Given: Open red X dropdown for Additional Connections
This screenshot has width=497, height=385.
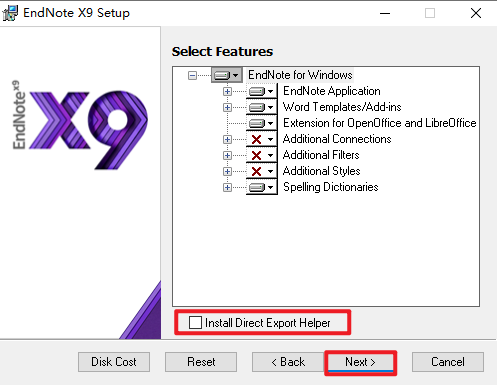Looking at the screenshot, I should click(x=262, y=139).
